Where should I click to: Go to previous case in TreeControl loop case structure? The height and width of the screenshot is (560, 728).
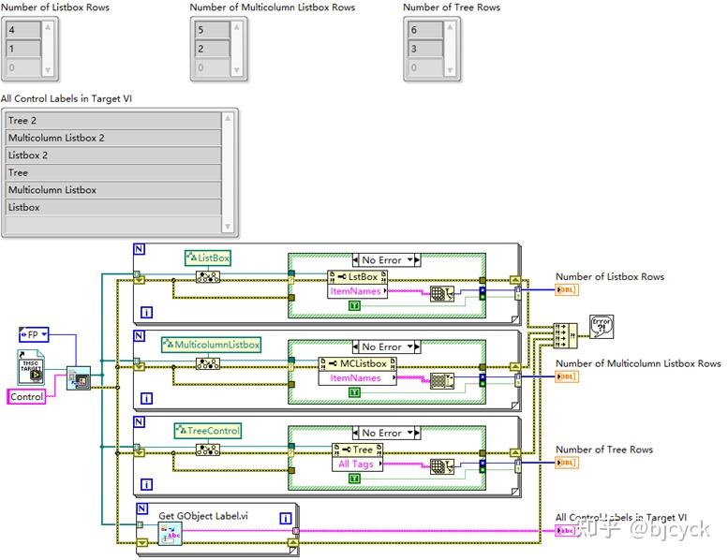[x=356, y=433]
